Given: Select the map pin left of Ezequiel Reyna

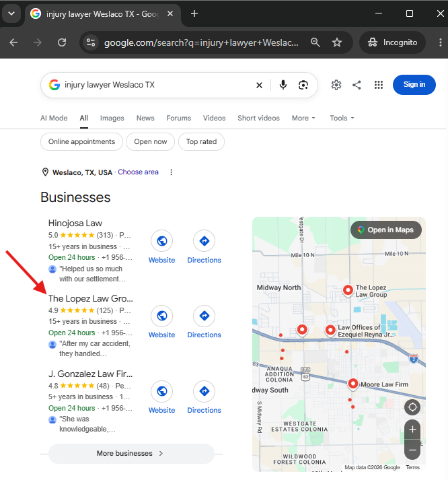Looking at the screenshot, I should 302,330.
